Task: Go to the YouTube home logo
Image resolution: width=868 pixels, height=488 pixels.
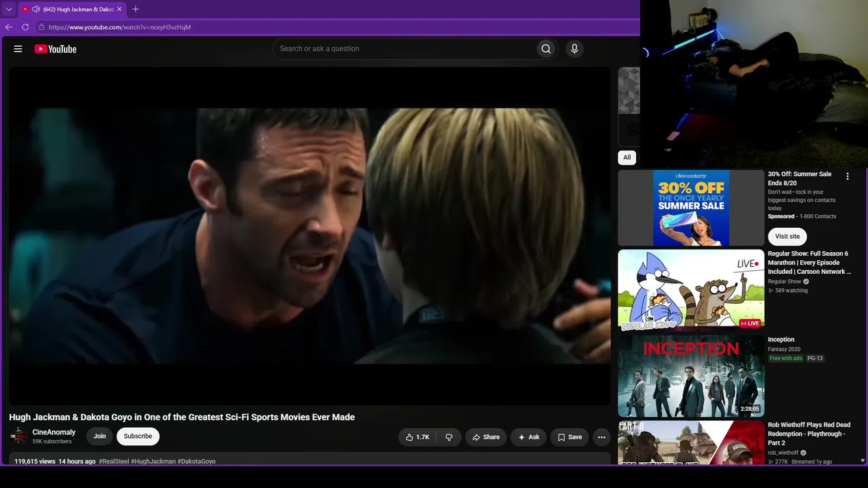Action: point(56,49)
